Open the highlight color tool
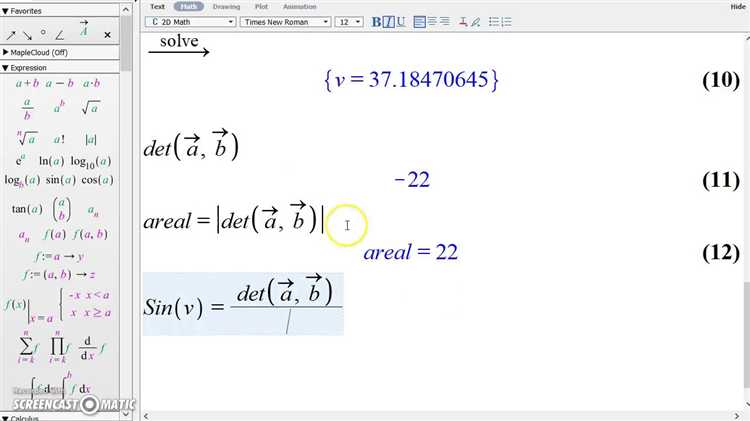Screen dimensions: 750x421 (x=475, y=22)
